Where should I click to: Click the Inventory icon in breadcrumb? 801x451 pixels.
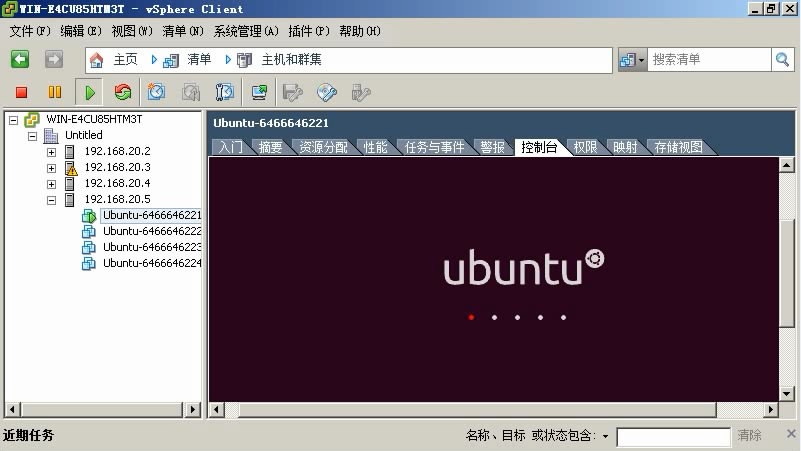click(171, 61)
